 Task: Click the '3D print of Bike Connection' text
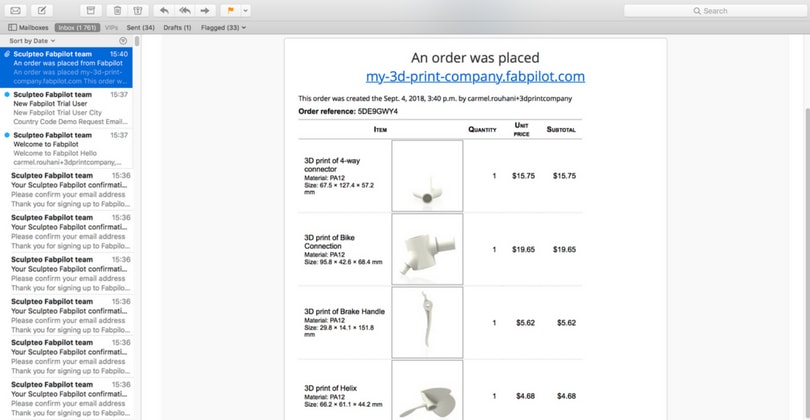click(x=329, y=242)
